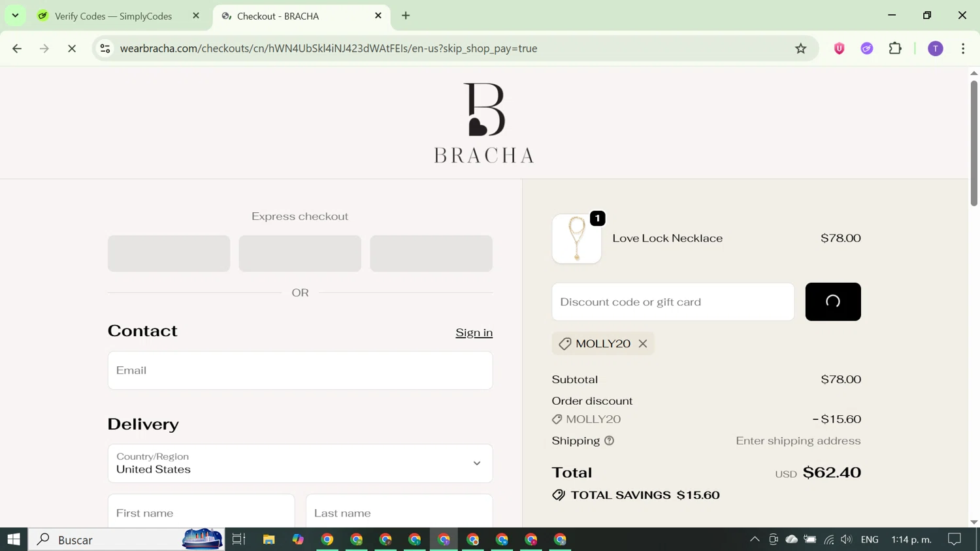
Task: Click the address bar URL
Action: pos(329,48)
